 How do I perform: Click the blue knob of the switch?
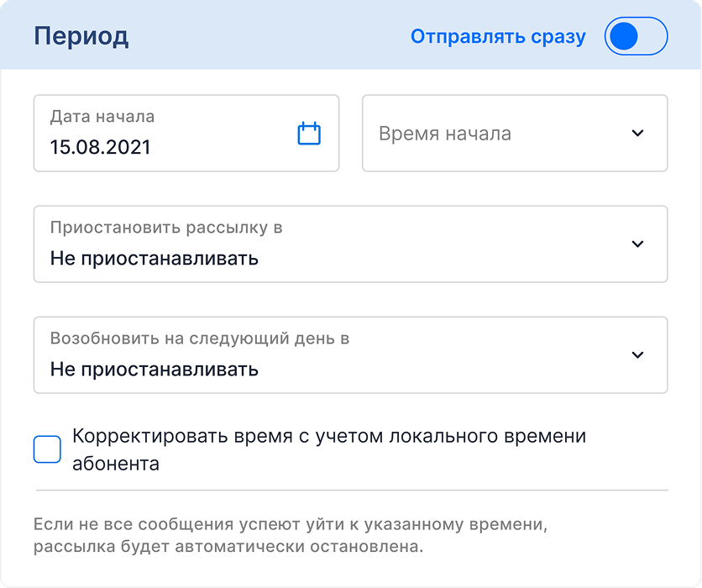coord(624,37)
